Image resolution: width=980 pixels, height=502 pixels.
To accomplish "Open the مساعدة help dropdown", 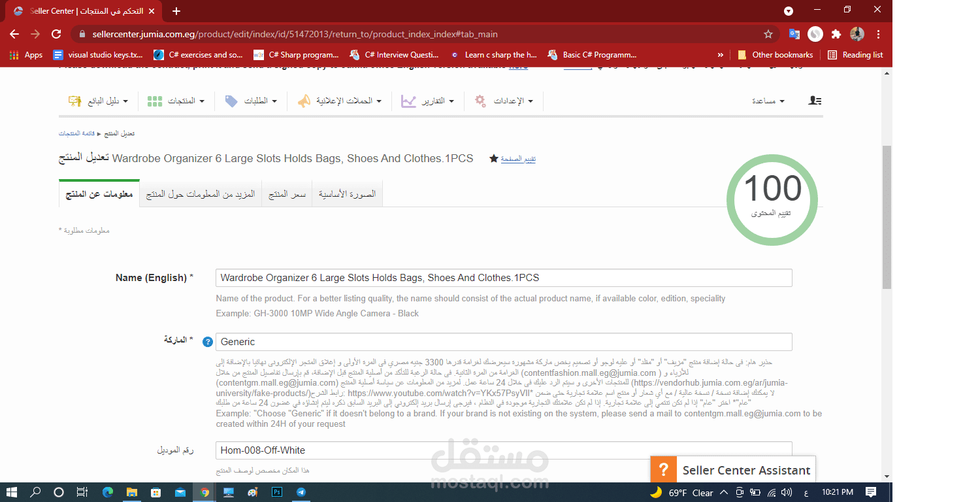I will (x=768, y=101).
